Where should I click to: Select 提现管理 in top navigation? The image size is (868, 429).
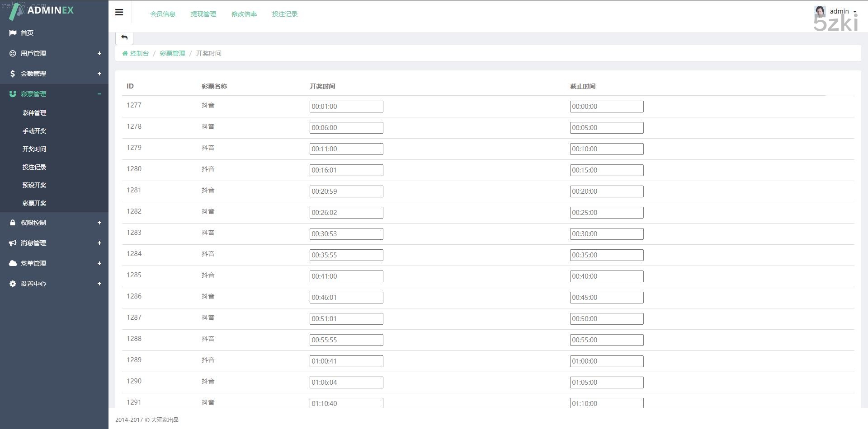pyautogui.click(x=203, y=14)
